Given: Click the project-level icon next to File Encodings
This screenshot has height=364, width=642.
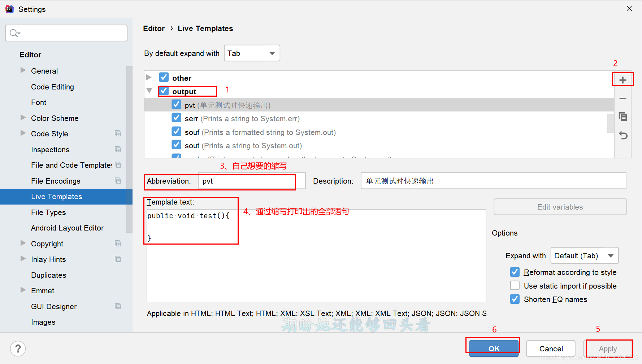Looking at the screenshot, I should [x=118, y=181].
